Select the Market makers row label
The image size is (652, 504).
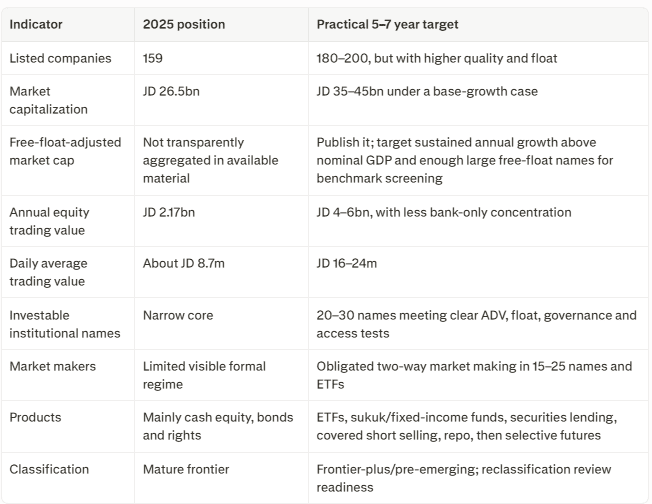point(52,366)
